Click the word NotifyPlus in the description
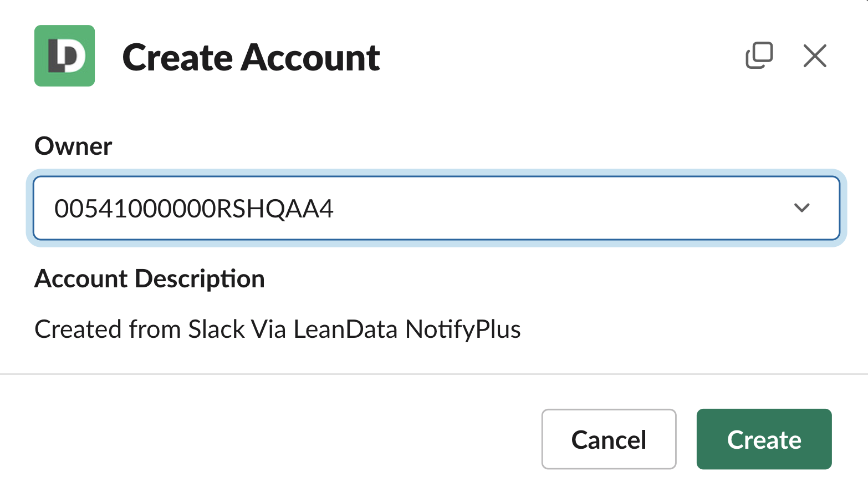This screenshot has width=868, height=497. pyautogui.click(x=463, y=329)
